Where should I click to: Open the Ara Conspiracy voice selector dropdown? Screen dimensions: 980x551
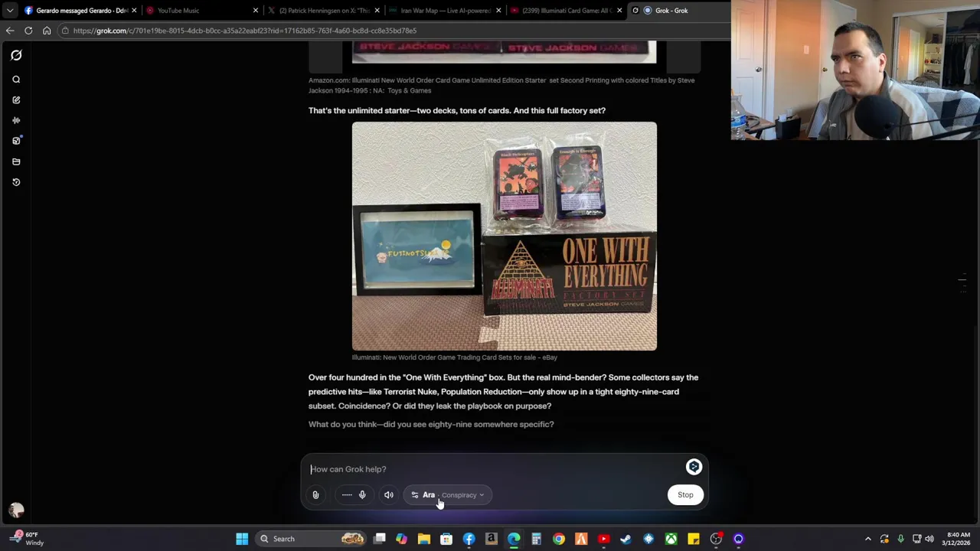[x=448, y=495]
